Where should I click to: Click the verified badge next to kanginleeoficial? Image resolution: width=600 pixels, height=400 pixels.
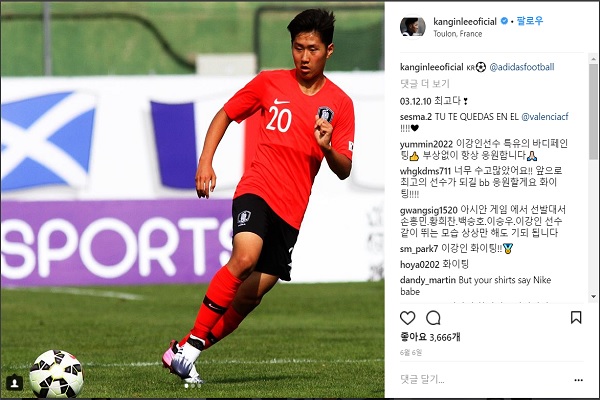(504, 21)
